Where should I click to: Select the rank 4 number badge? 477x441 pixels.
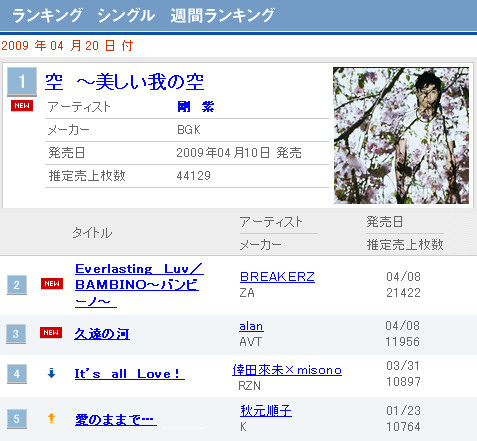17,374
